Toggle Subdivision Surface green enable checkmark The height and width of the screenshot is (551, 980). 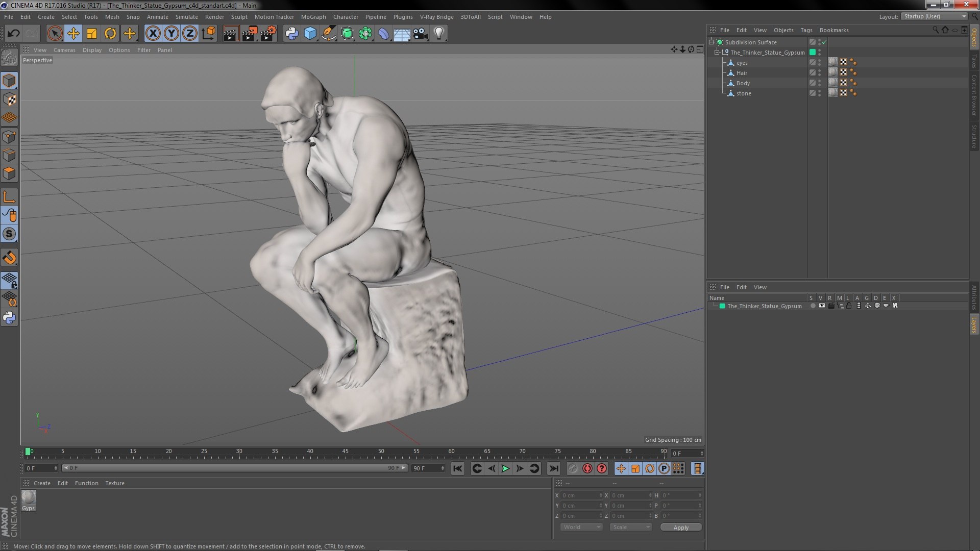824,42
